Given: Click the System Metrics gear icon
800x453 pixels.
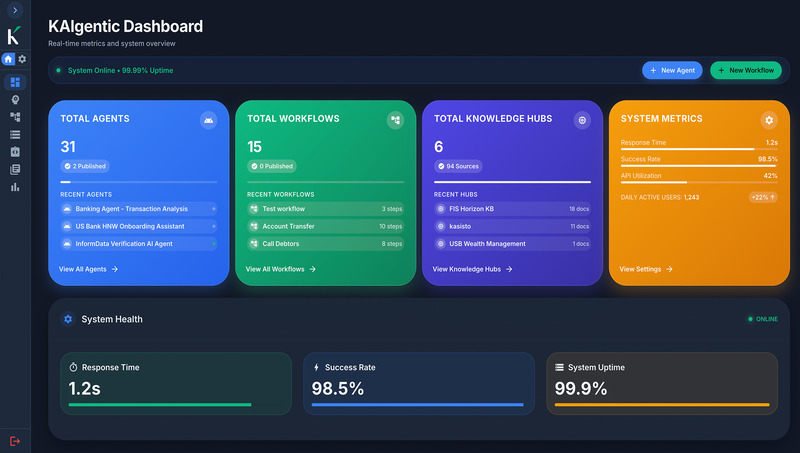Looking at the screenshot, I should click(x=768, y=120).
